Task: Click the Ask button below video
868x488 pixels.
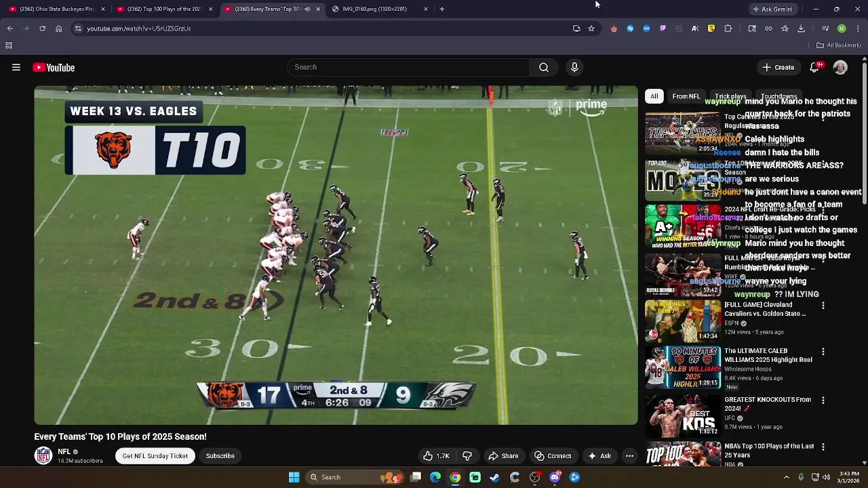Action: point(599,456)
